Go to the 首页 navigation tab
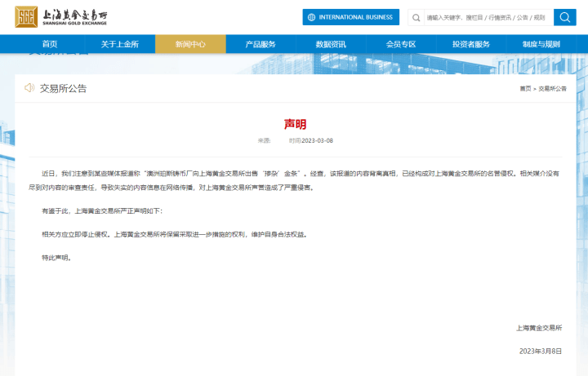Viewport: 588px width, 376px height. pos(49,44)
